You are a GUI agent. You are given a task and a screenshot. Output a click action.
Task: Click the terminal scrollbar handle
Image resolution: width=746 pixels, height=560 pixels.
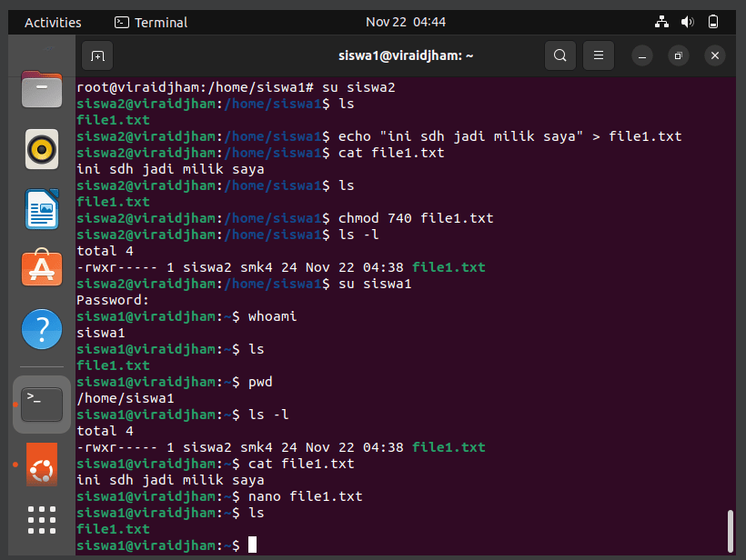731,531
